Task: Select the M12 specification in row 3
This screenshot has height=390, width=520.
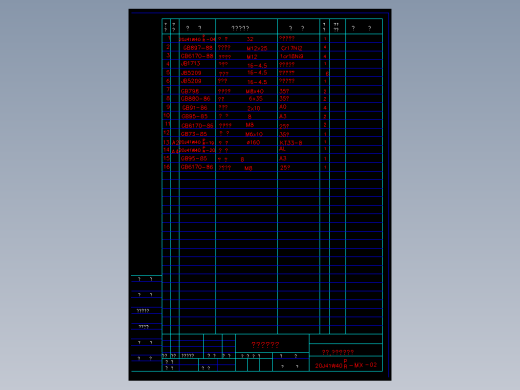Action: [x=252, y=57]
